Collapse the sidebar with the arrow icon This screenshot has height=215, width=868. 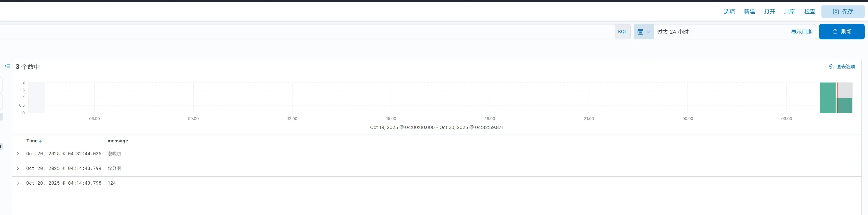7,66
